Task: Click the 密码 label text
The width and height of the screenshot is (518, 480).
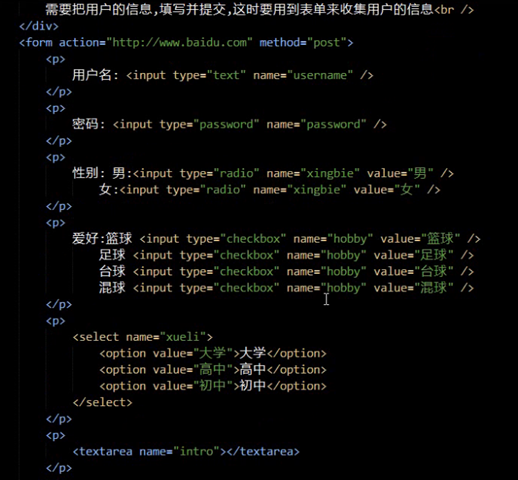Action: coord(85,124)
